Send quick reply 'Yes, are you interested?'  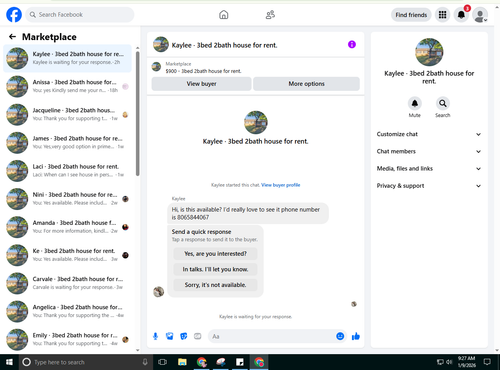coord(215,254)
